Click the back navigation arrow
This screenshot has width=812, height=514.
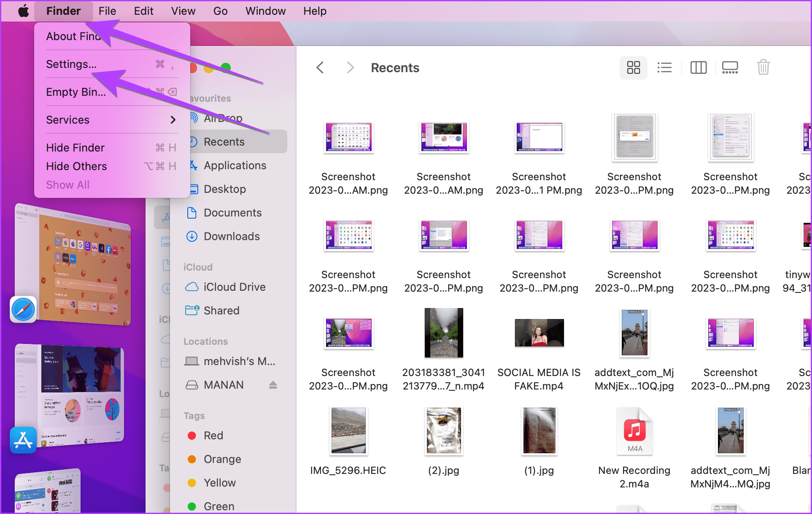pyautogui.click(x=320, y=68)
